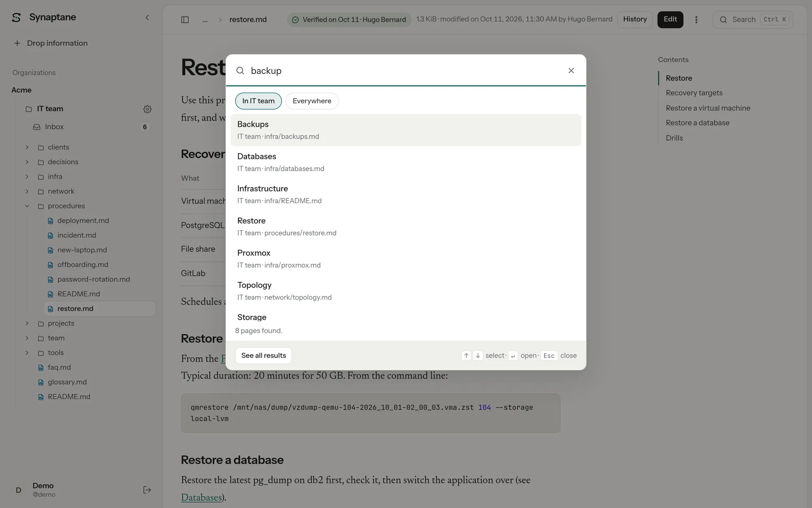Click the clients folder icon
The height and width of the screenshot is (508, 812).
pos(41,148)
